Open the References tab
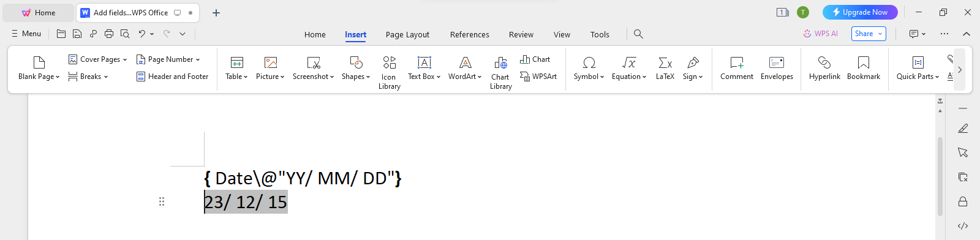This screenshot has height=240, width=980. (x=470, y=34)
